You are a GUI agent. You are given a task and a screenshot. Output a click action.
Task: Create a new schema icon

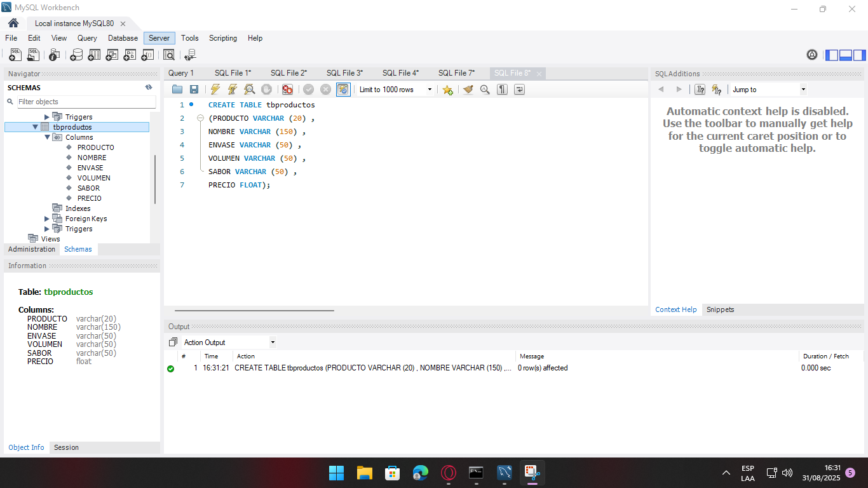coord(76,55)
